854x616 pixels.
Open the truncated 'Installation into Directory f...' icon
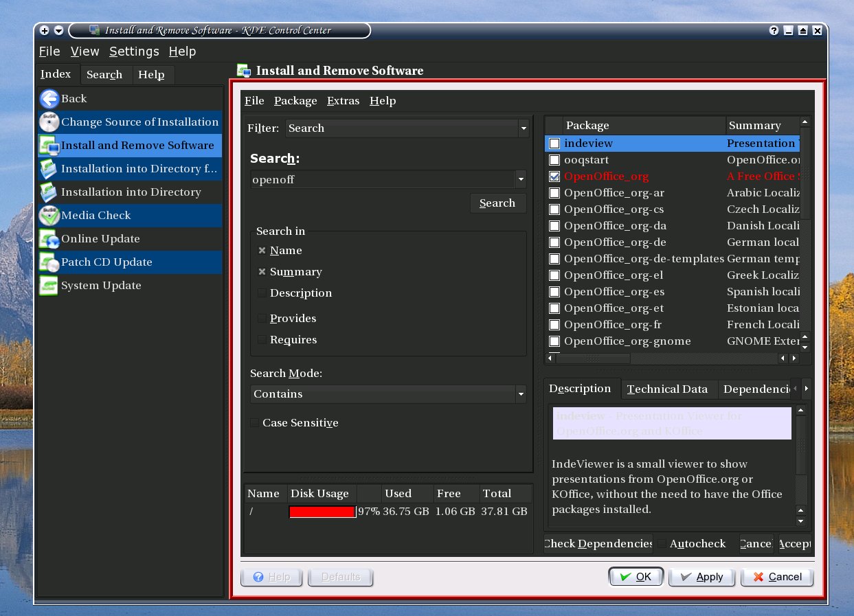click(x=49, y=169)
